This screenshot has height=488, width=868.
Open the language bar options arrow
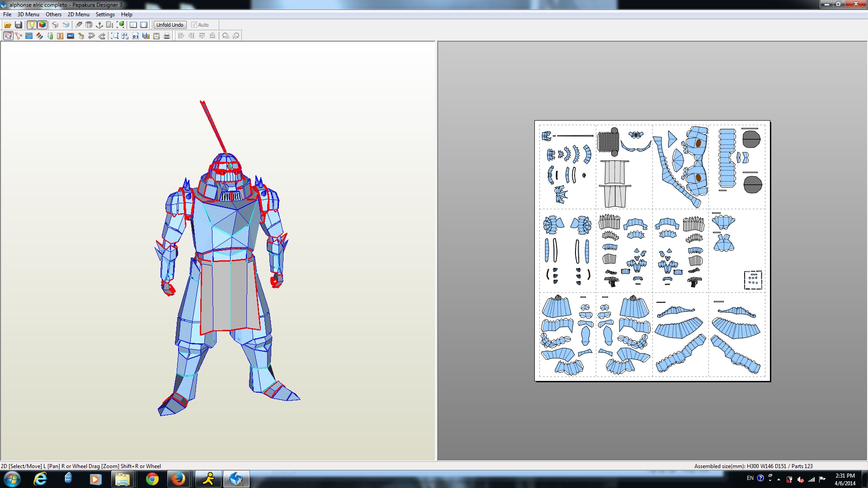(770, 480)
